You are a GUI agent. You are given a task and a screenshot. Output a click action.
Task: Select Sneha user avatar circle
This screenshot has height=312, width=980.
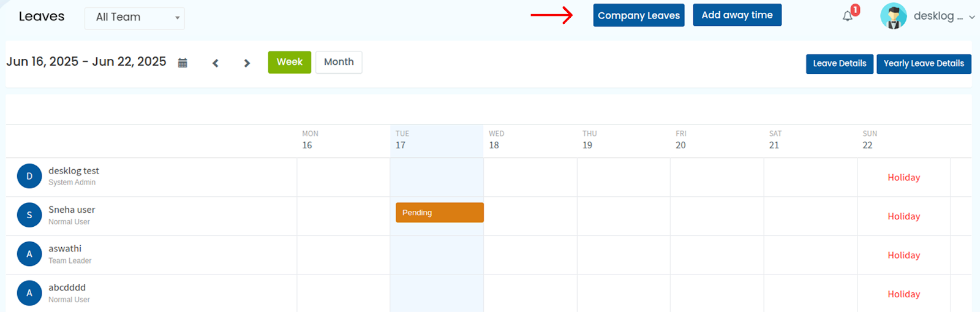[x=29, y=215]
